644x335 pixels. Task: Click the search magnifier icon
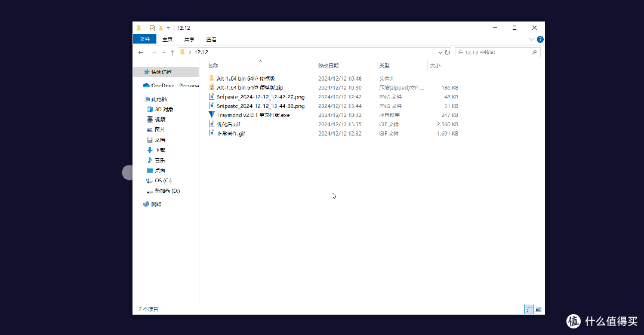coord(534,52)
